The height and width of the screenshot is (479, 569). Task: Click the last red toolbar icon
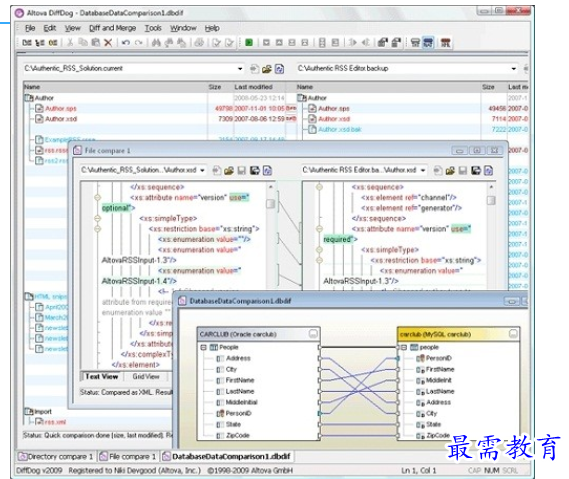(446, 43)
